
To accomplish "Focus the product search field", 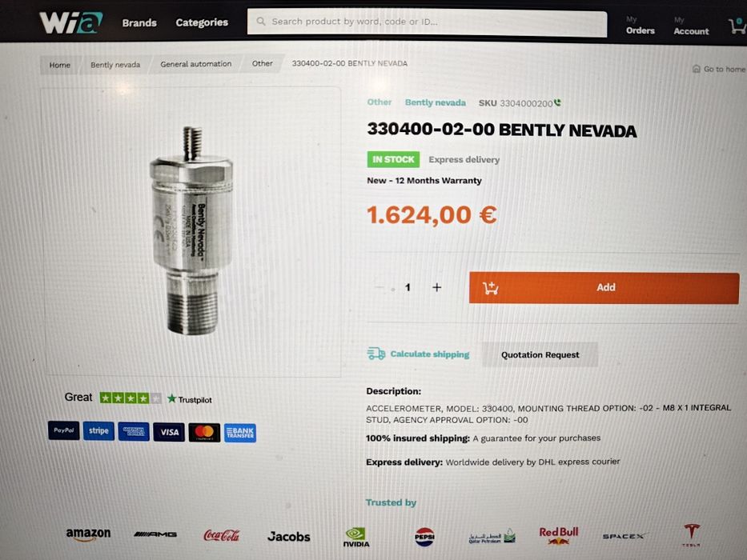I will pos(427,22).
